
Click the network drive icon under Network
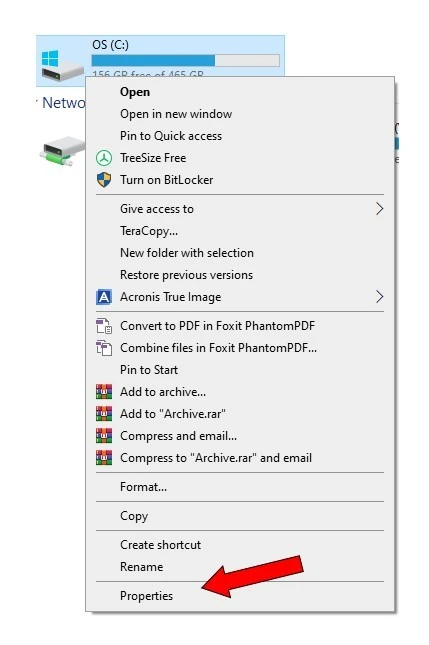[x=62, y=151]
